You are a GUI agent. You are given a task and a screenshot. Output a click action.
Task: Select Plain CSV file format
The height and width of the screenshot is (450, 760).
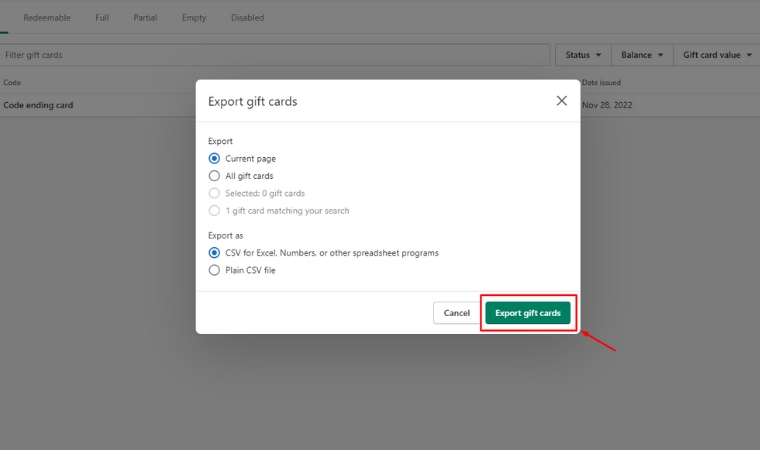click(x=214, y=271)
